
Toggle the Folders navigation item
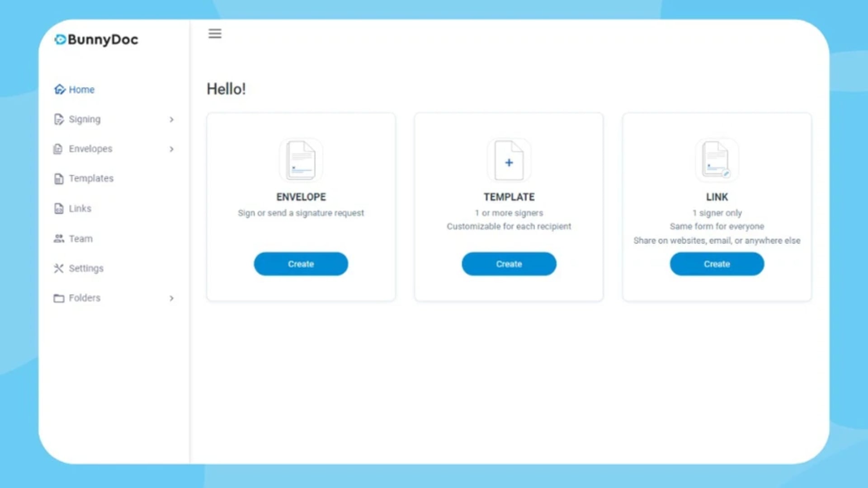pos(114,297)
